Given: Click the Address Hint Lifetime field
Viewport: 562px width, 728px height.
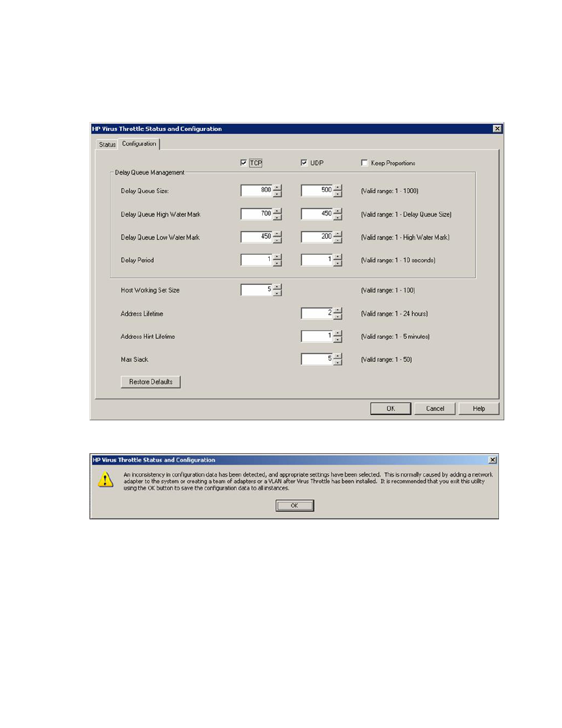Looking at the screenshot, I should tap(316, 337).
